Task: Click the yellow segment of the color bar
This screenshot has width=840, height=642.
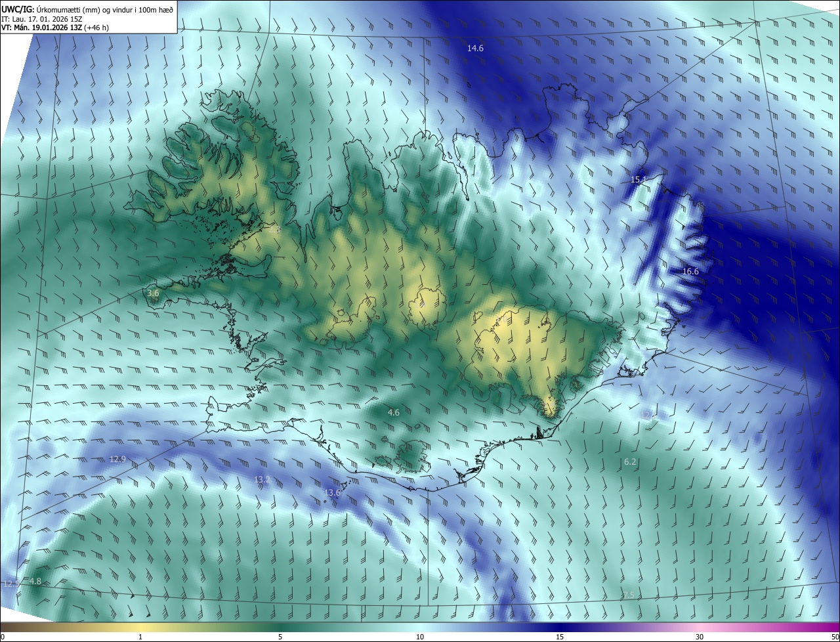Action: point(140,627)
